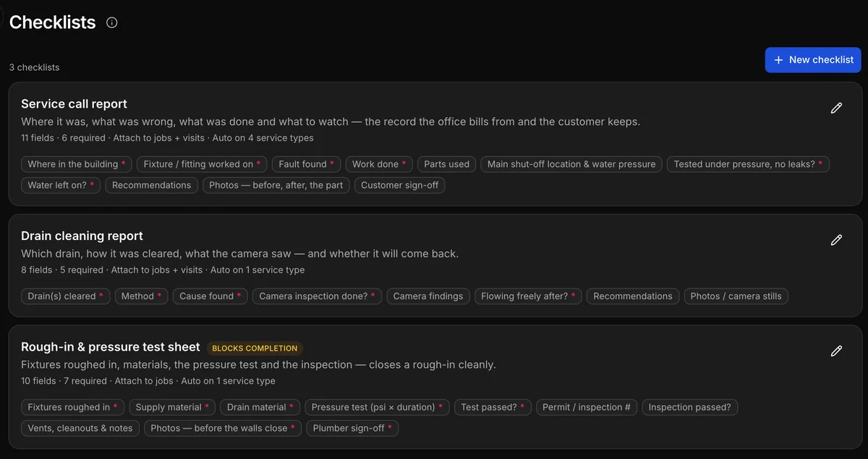Image resolution: width=868 pixels, height=459 pixels.
Task: Click the '3 checklists' count text
Action: (35, 67)
